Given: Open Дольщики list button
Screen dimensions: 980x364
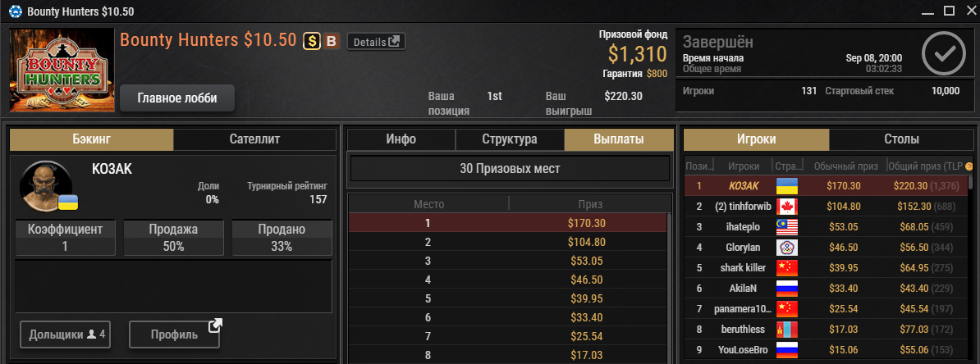Looking at the screenshot, I should [66, 334].
